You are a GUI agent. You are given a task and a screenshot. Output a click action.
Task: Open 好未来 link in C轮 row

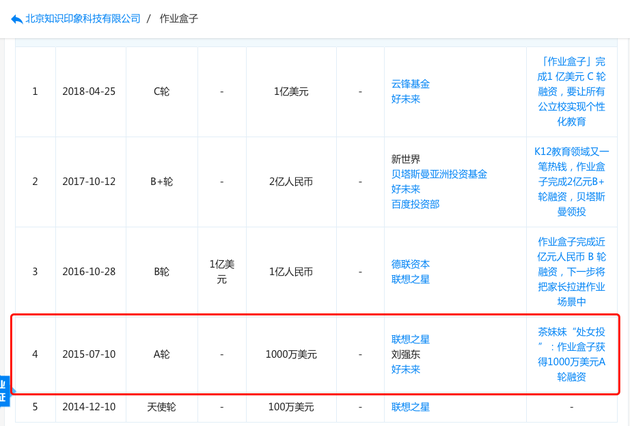coord(405,99)
